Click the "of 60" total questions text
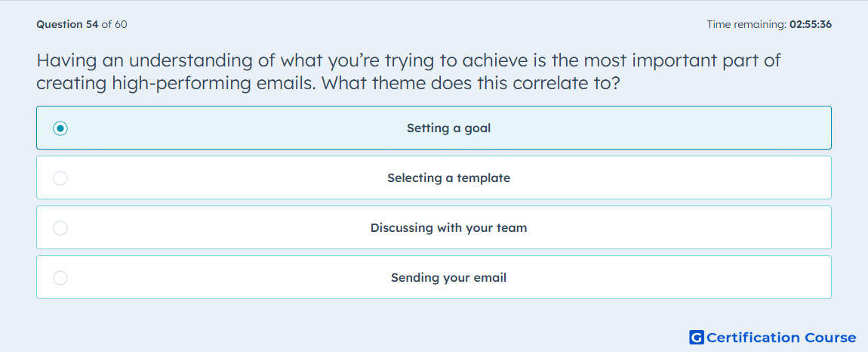The image size is (868, 352). 115,24
